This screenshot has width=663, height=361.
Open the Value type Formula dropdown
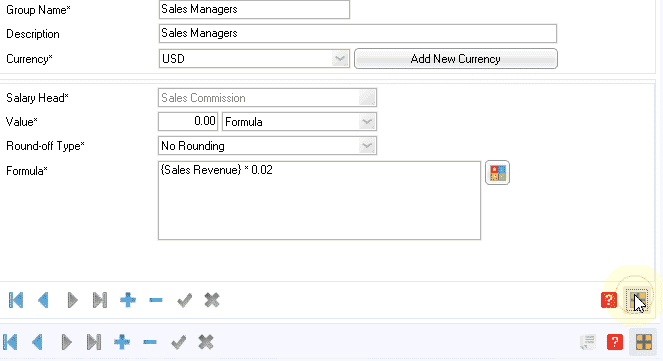[367, 122]
